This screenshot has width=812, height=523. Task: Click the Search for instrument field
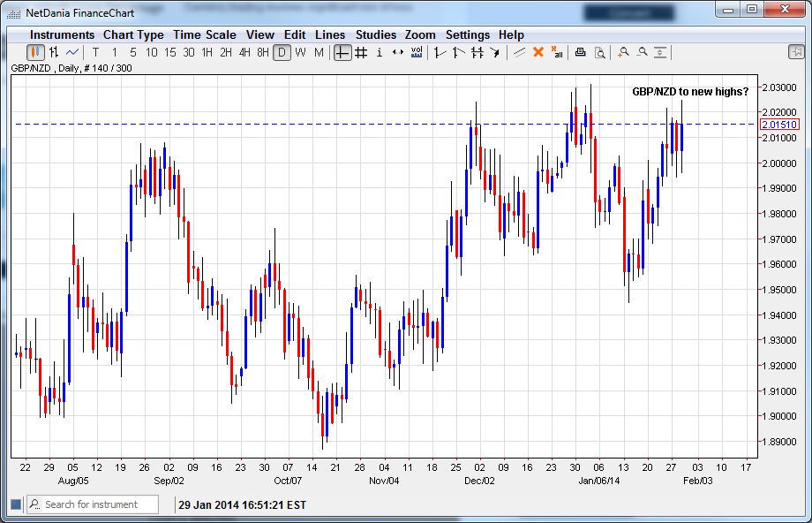pyautogui.click(x=93, y=504)
